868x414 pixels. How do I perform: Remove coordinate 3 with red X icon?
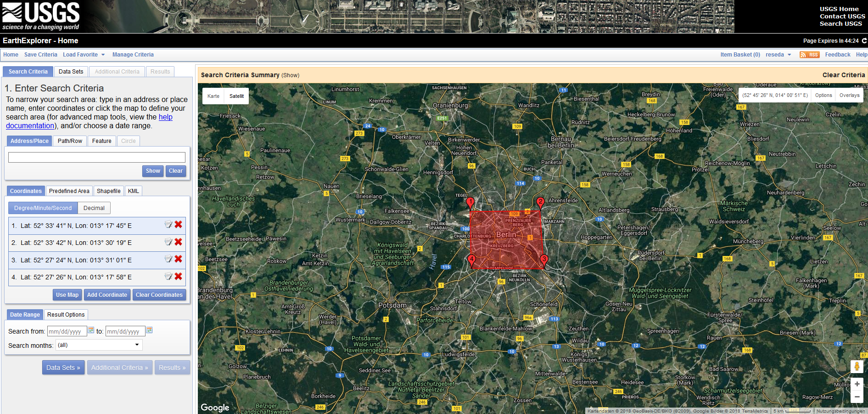tap(178, 259)
